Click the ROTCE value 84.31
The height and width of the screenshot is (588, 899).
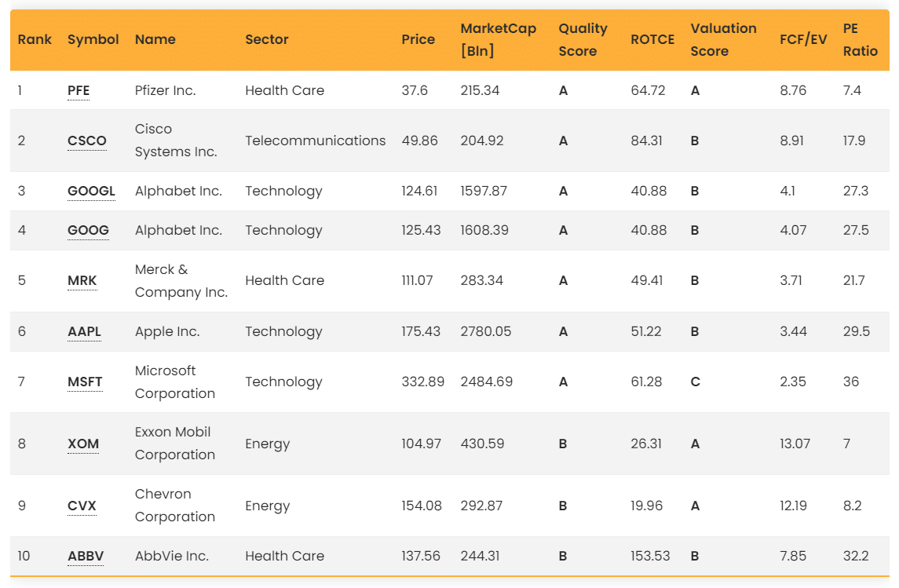tap(646, 141)
